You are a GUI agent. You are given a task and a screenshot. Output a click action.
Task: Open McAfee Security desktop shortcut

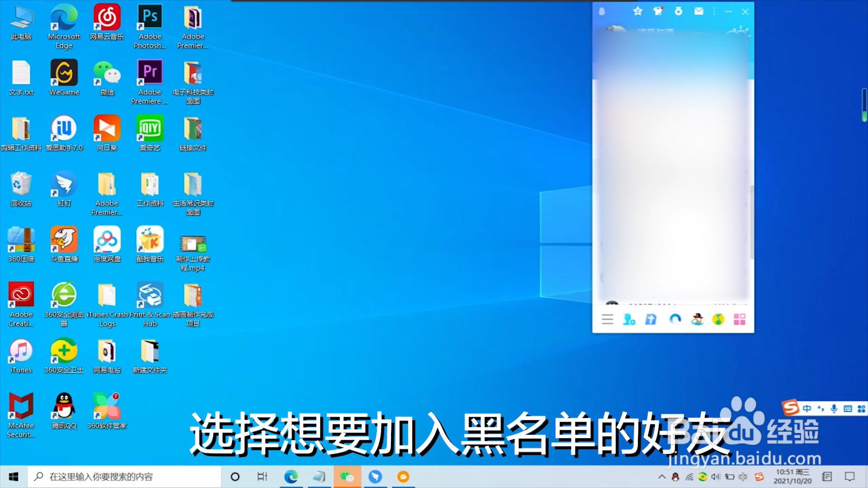[21, 415]
